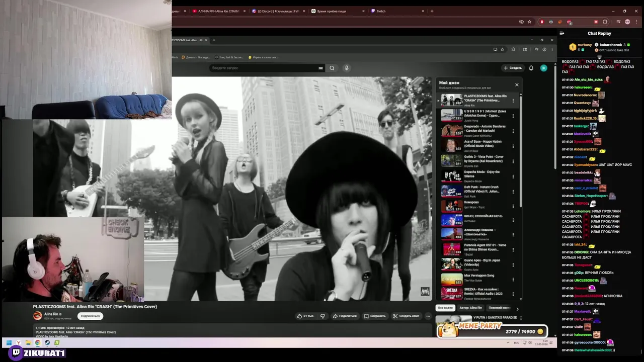Viewport: 644px width, 362px height.
Task: Open Играть в слепы bookmark
Action: click(x=264, y=57)
